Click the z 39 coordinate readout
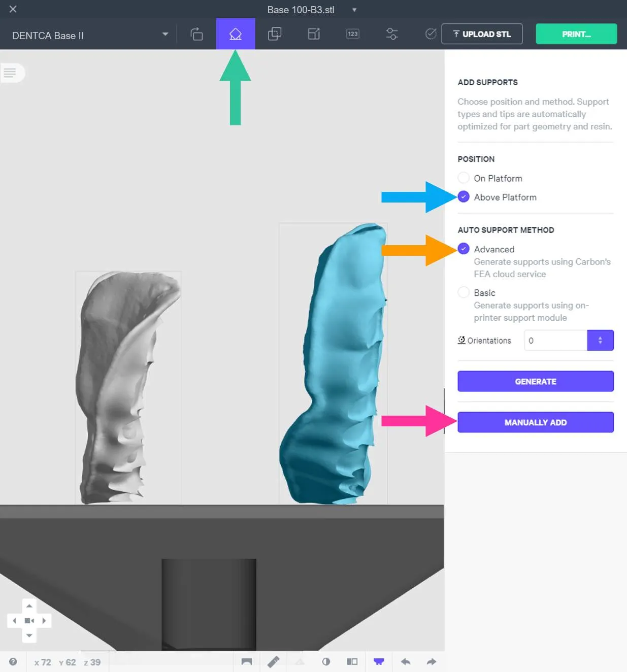This screenshot has width=627, height=672. pyautogui.click(x=92, y=662)
